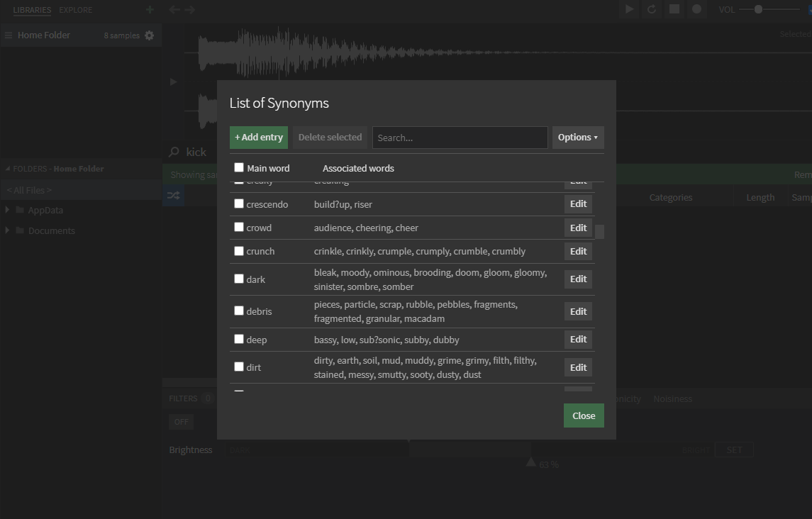Check the crescendo entry checkbox
This screenshot has height=519, width=812.
239,203
